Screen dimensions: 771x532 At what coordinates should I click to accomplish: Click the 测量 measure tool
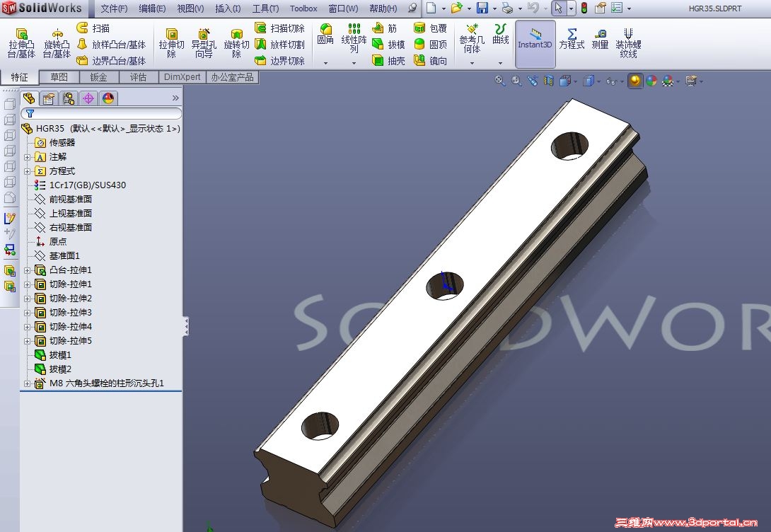[600, 38]
